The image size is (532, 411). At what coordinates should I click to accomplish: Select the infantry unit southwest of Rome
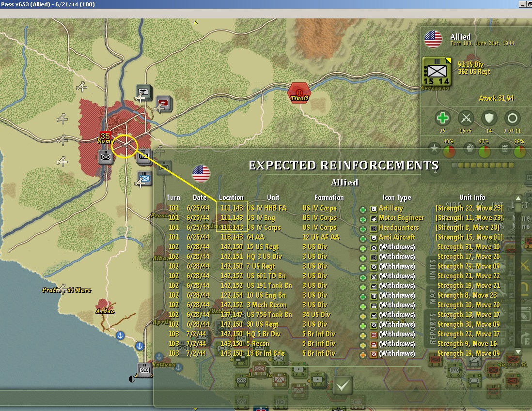tap(106, 157)
